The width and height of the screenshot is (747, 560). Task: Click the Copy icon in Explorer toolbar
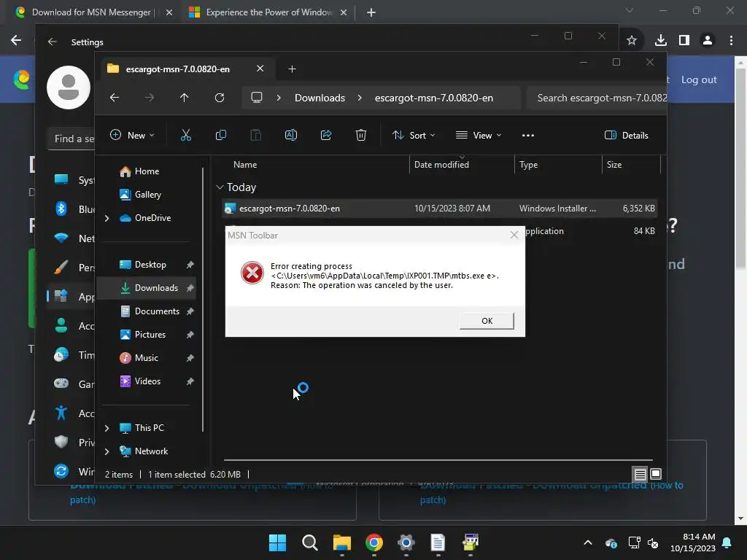click(220, 135)
